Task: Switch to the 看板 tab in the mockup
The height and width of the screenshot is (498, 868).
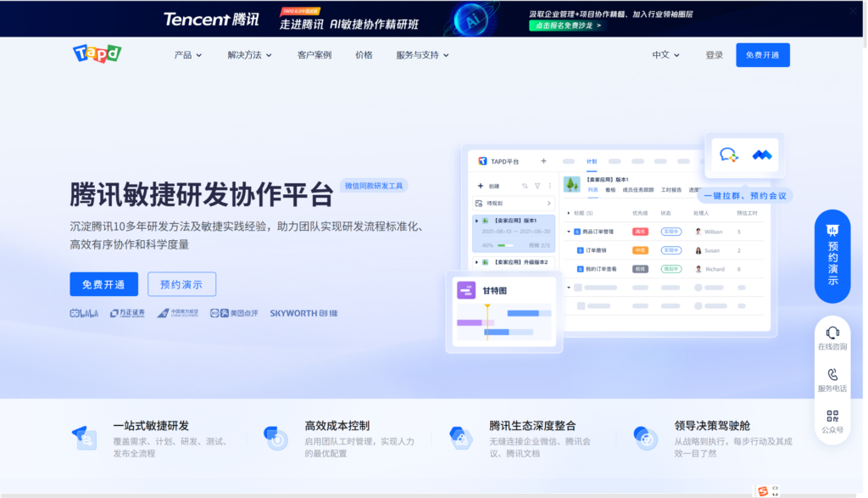Action: point(611,189)
